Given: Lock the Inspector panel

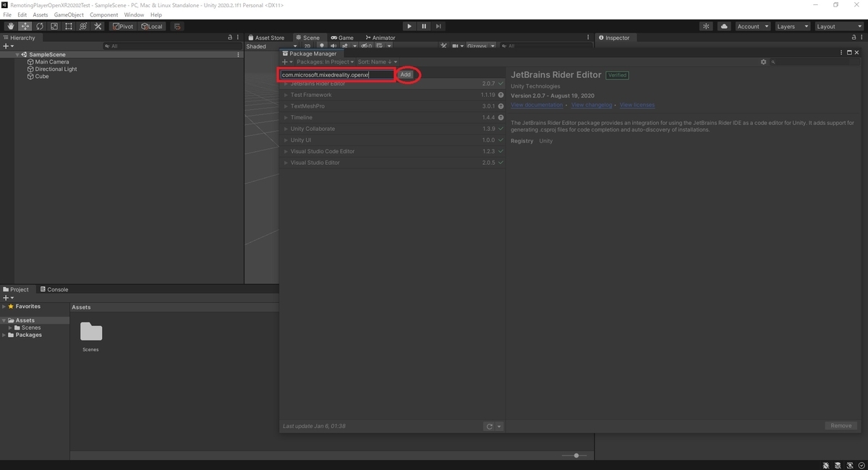Looking at the screenshot, I should coord(854,38).
